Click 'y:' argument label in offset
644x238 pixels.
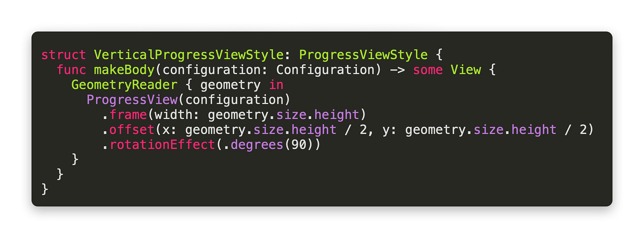[x=390, y=131]
